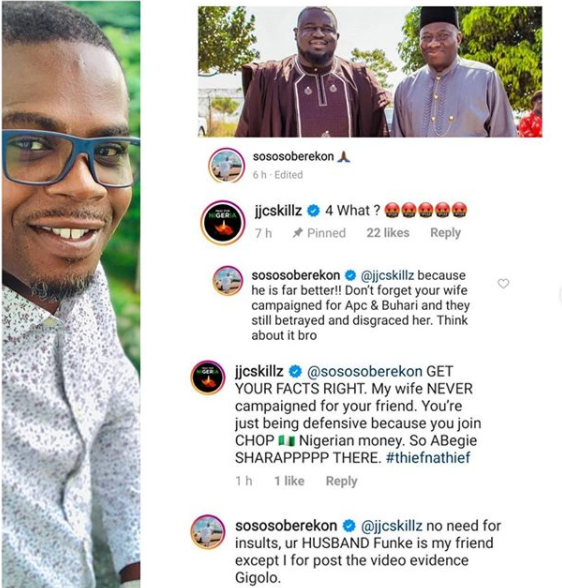Open @jjcskillz mention in 'because he is far better' reply

(387, 275)
